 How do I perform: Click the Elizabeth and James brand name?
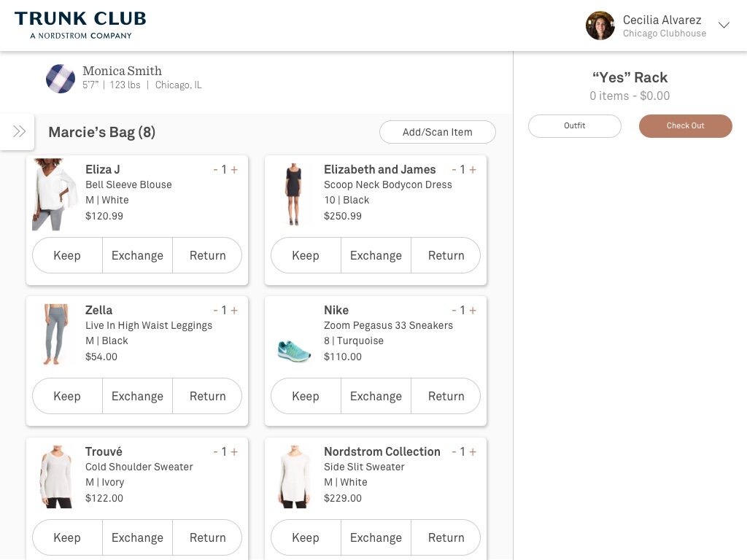point(379,169)
